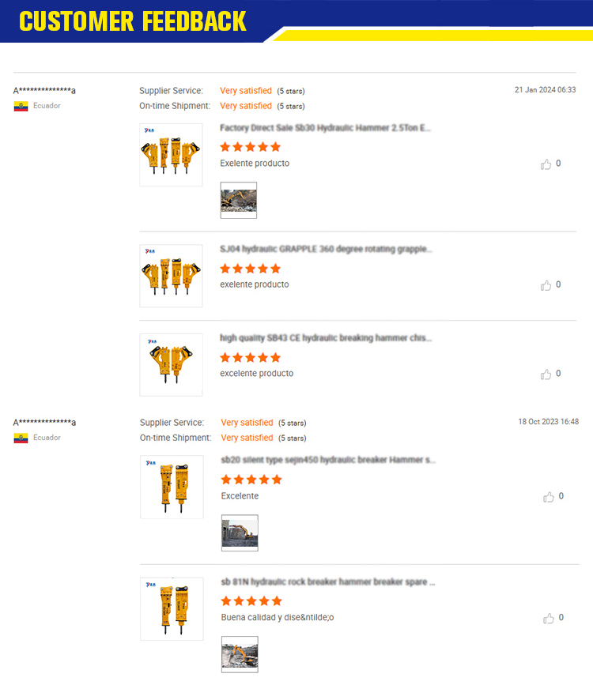The image size is (593, 700).
Task: Open "high quality SB43 CE hydraulic breaking hammer" link
Action: tap(326, 338)
